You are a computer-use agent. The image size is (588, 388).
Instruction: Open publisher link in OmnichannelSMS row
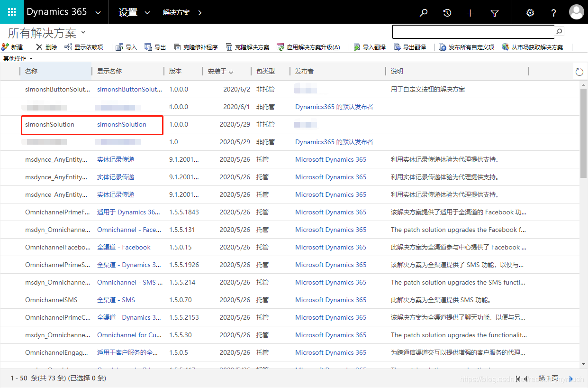click(331, 300)
